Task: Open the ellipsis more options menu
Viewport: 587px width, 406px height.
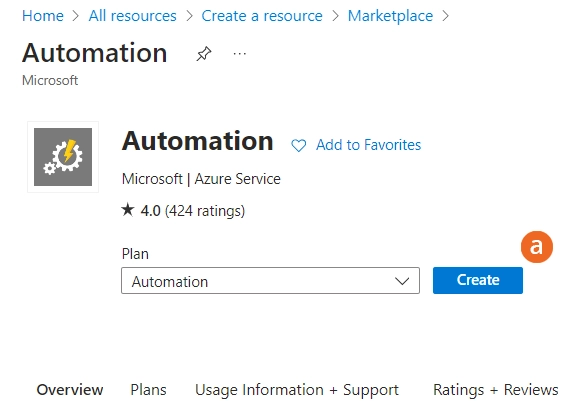Action: [240, 54]
